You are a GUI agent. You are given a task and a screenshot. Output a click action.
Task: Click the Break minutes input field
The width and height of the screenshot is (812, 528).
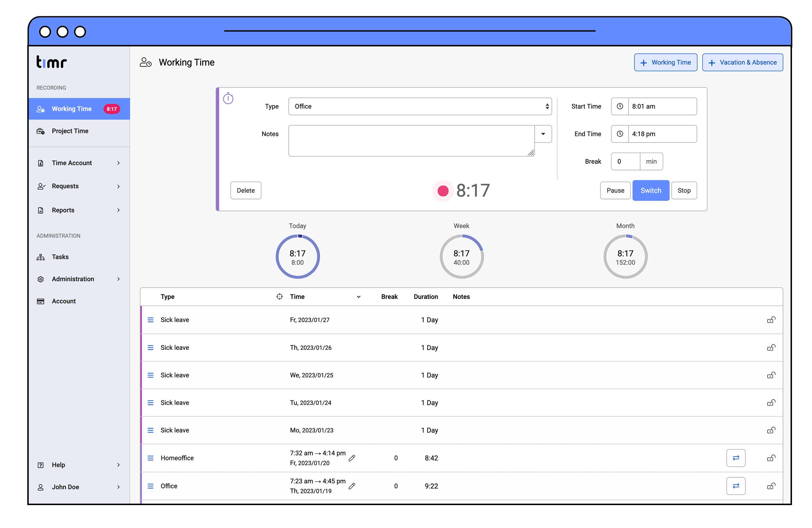pyautogui.click(x=626, y=160)
